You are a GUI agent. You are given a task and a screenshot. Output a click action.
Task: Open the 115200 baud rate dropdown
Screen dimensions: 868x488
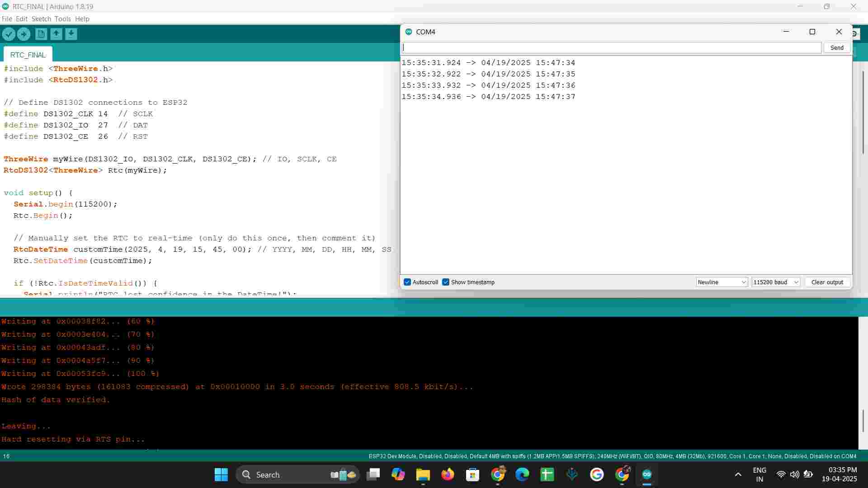tap(776, 282)
